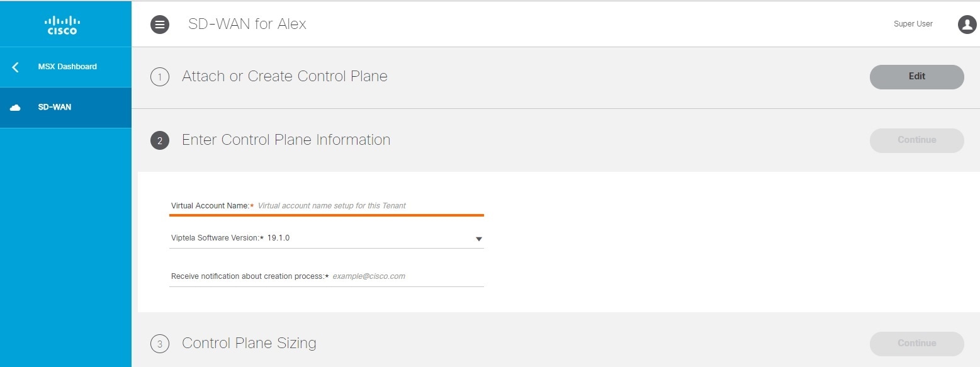Go to MSX Dashboard in the sidebar
The image size is (980, 367).
click(67, 67)
